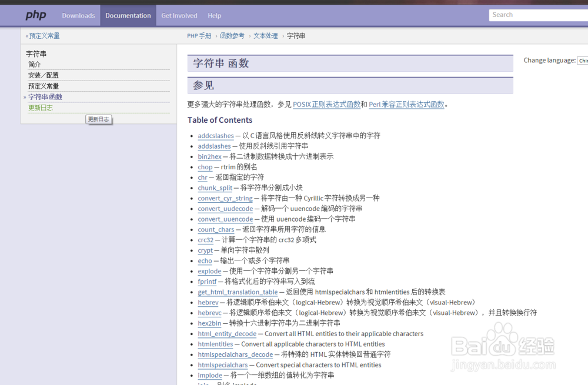This screenshot has height=385, width=588.
Task: Navigate to 函数参考 breadcrumb
Action: point(232,36)
